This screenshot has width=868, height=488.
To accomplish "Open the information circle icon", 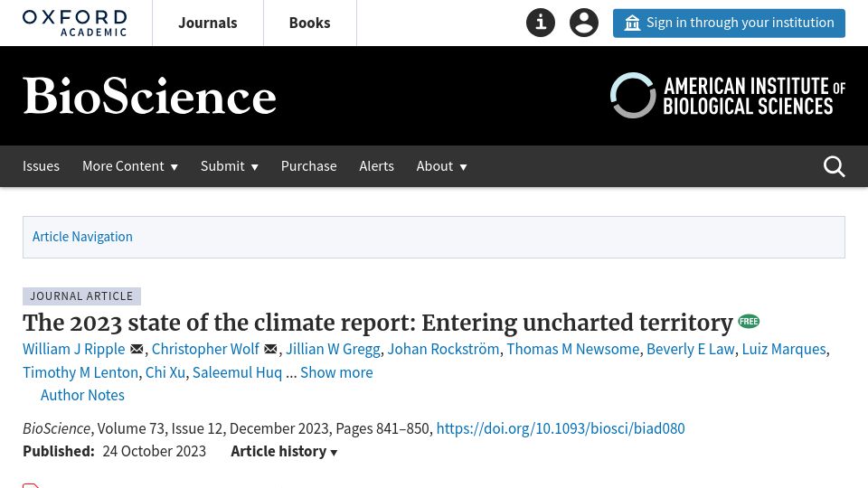I will pos(541,23).
